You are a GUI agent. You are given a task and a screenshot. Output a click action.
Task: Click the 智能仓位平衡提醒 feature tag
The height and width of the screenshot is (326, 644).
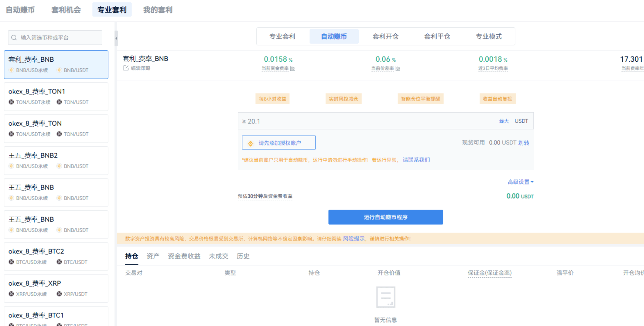coord(420,99)
